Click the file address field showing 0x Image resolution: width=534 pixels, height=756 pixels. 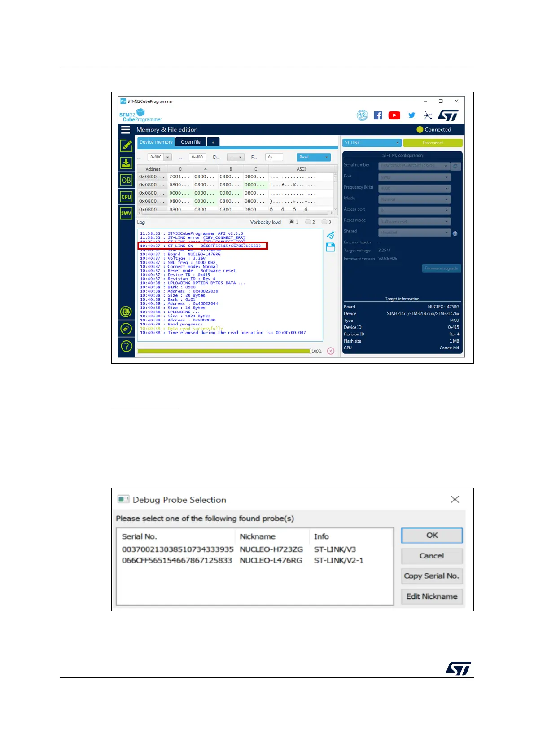click(274, 157)
